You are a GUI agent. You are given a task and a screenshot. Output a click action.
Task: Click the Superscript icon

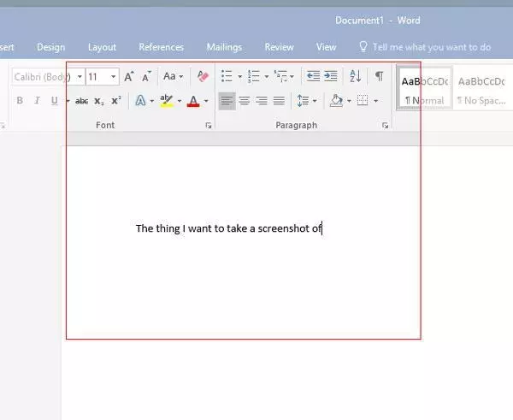click(116, 101)
